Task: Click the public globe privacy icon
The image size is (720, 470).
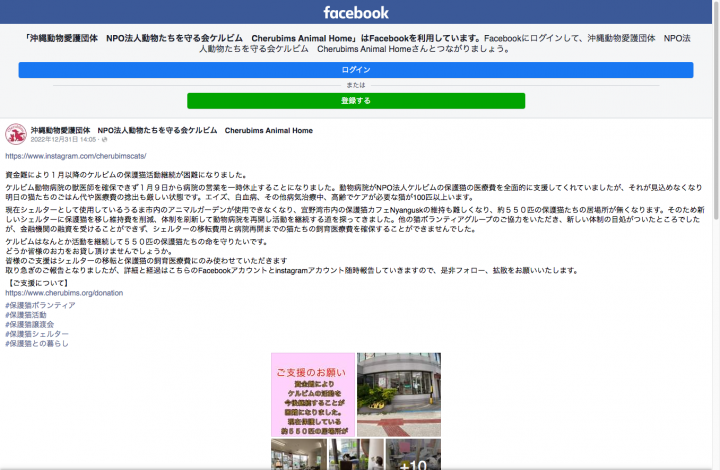Action: [102, 140]
